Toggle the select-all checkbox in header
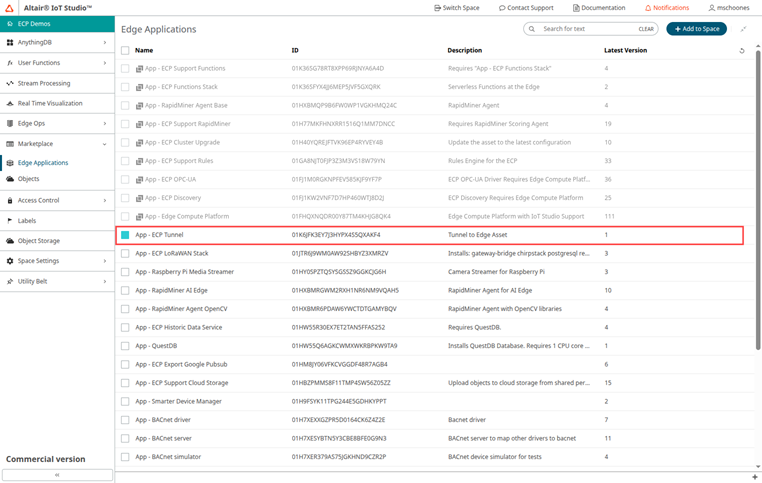This screenshot has width=762, height=483. (x=125, y=51)
